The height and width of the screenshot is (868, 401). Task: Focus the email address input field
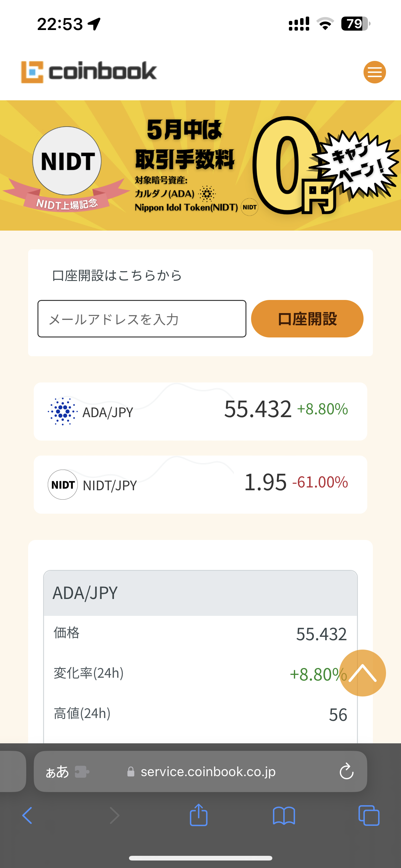pyautogui.click(x=142, y=319)
